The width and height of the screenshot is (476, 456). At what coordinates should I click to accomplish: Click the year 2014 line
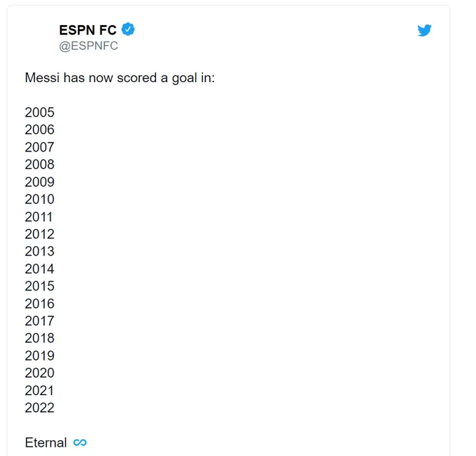[40, 269]
